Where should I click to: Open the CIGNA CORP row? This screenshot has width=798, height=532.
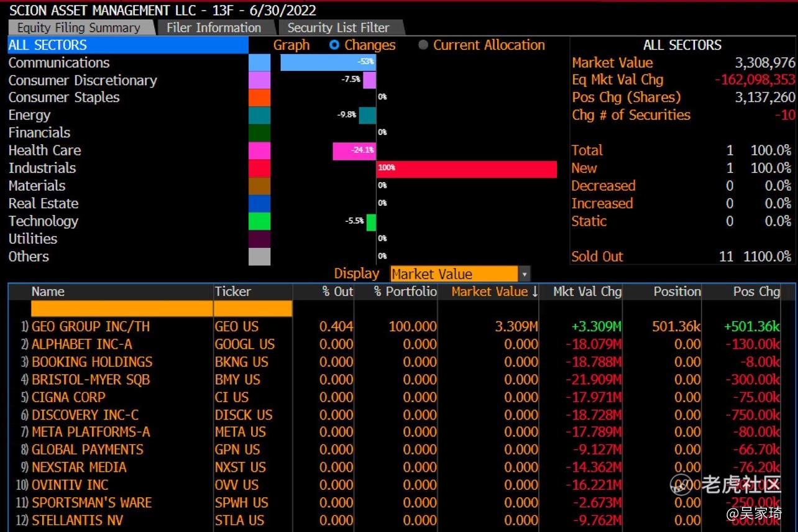68,397
